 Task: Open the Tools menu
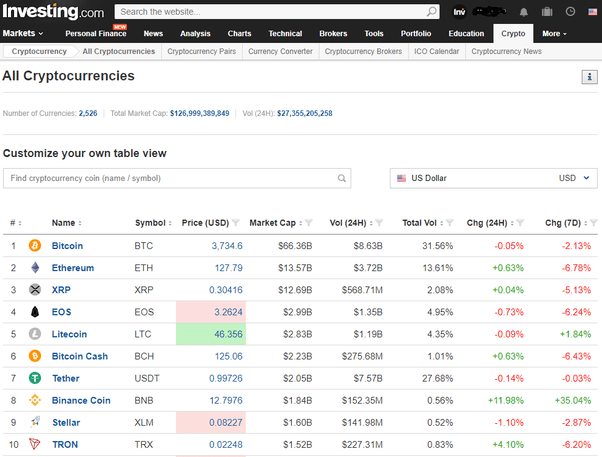click(x=374, y=33)
